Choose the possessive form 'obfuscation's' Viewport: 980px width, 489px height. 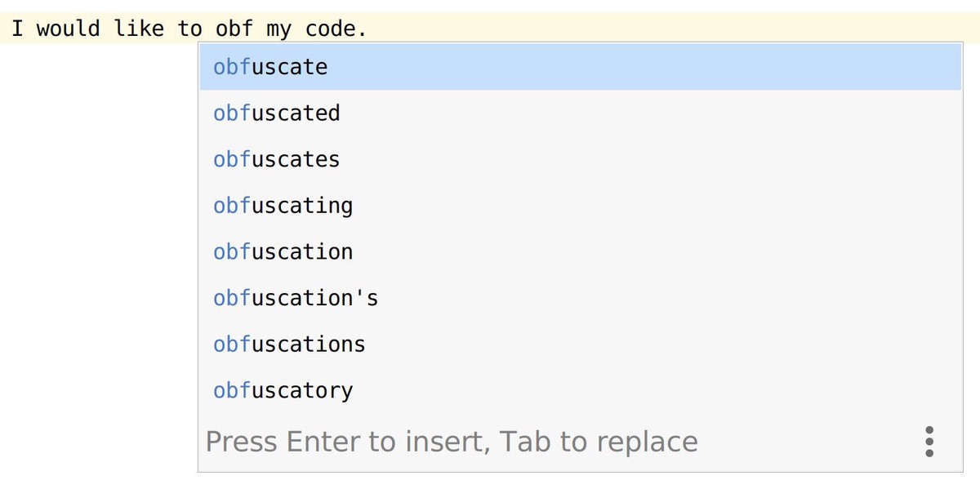click(x=294, y=297)
